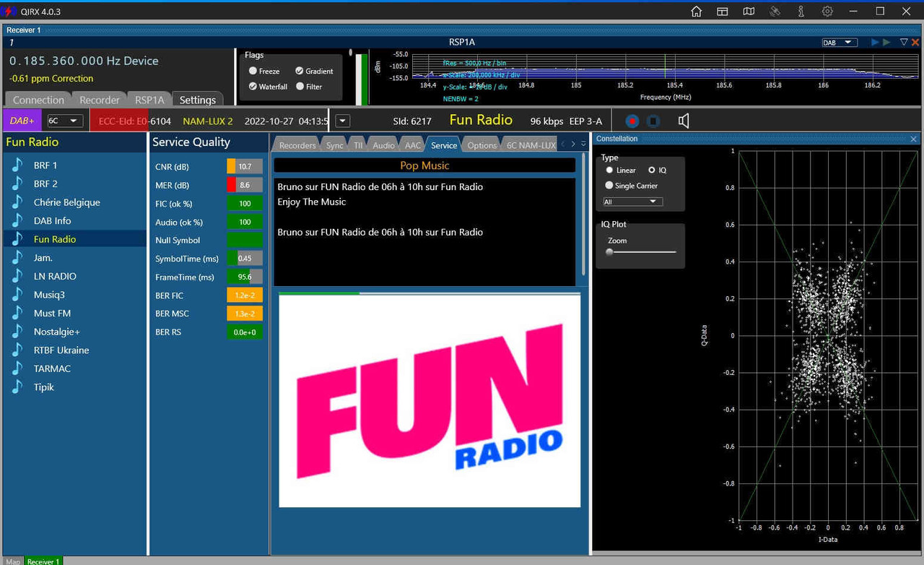Open the settings gear icon
Viewport: 924px width, 565px height.
pyautogui.click(x=827, y=12)
